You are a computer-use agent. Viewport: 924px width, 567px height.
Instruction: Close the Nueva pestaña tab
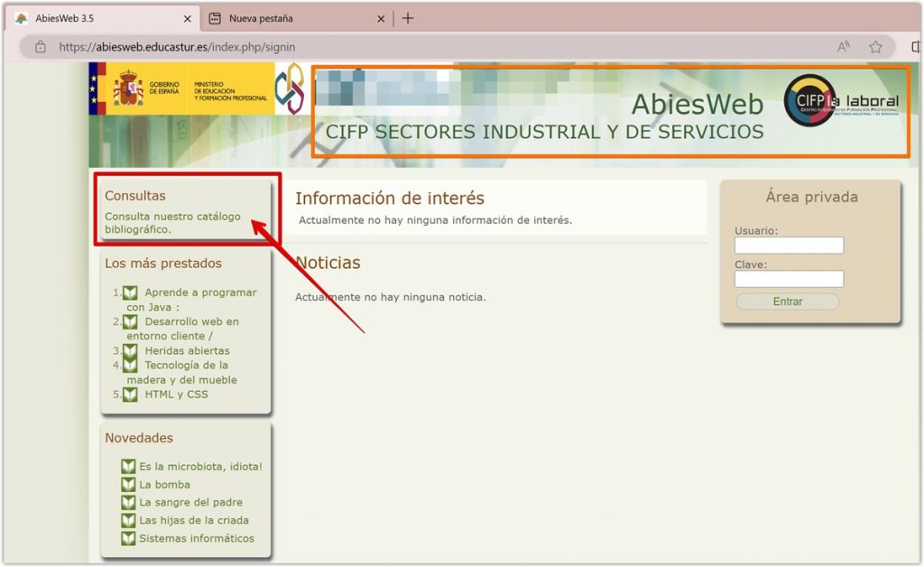point(381,18)
